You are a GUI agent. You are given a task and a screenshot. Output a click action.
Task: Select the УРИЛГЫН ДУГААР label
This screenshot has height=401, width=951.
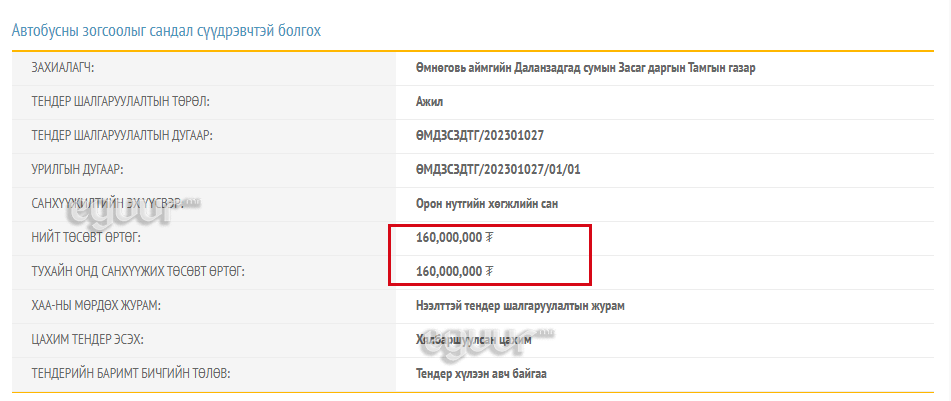(x=78, y=170)
